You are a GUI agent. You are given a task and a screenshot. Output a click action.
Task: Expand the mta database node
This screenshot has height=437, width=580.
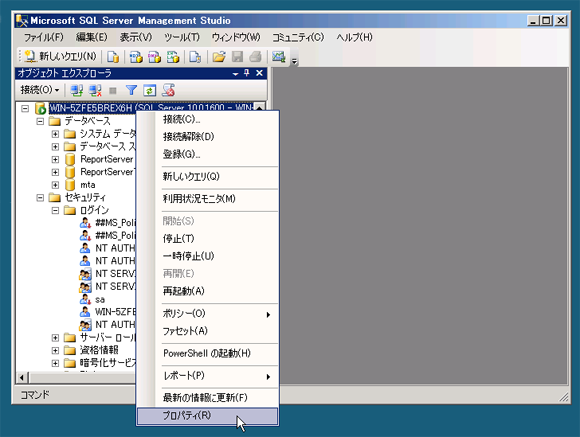tap(55, 185)
